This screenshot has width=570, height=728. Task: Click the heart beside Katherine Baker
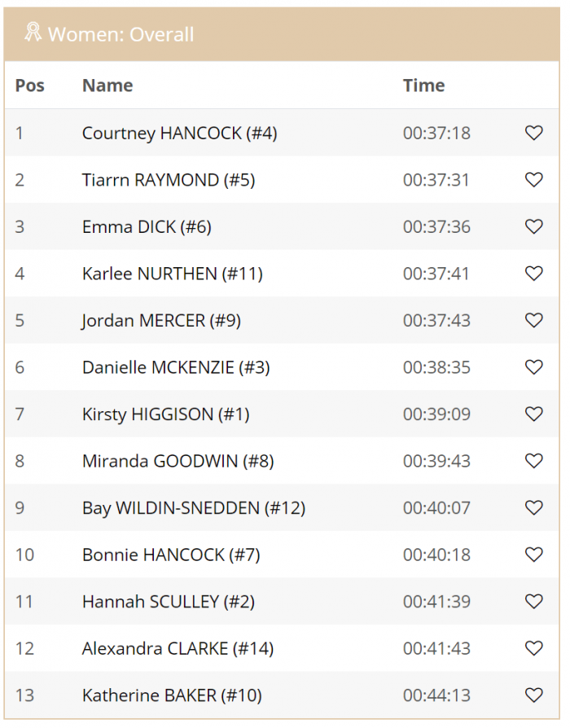pyautogui.click(x=533, y=695)
